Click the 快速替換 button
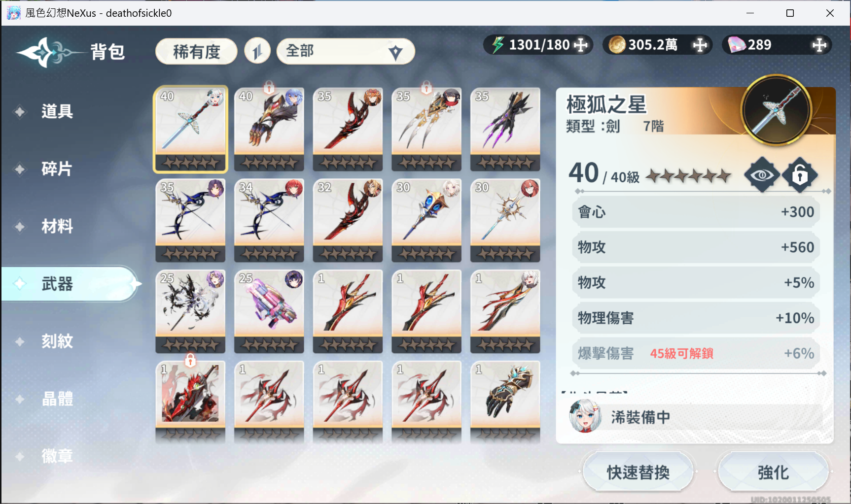Image resolution: width=851 pixels, height=504 pixels. pyautogui.click(x=638, y=472)
